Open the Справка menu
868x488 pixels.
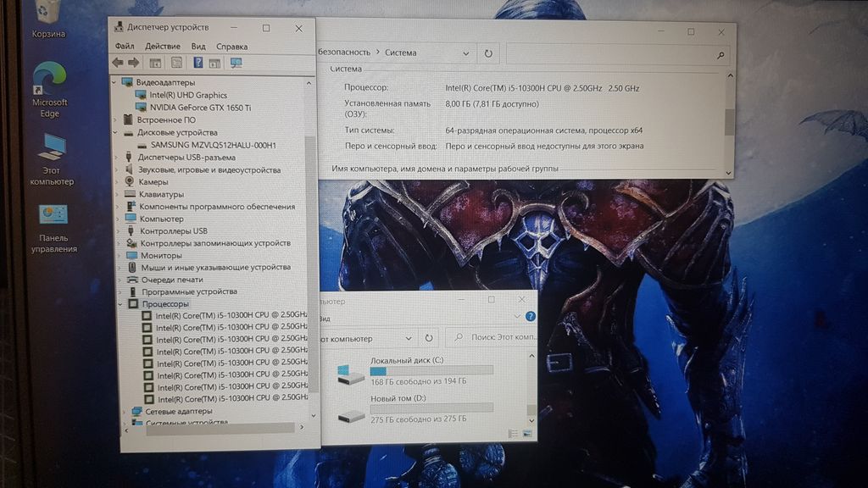click(x=231, y=47)
